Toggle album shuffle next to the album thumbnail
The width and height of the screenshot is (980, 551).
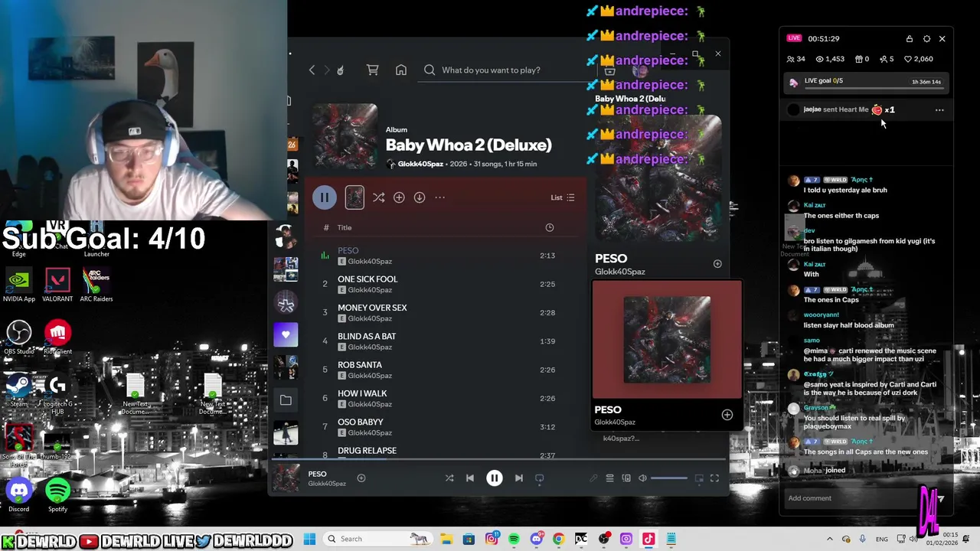(x=378, y=197)
